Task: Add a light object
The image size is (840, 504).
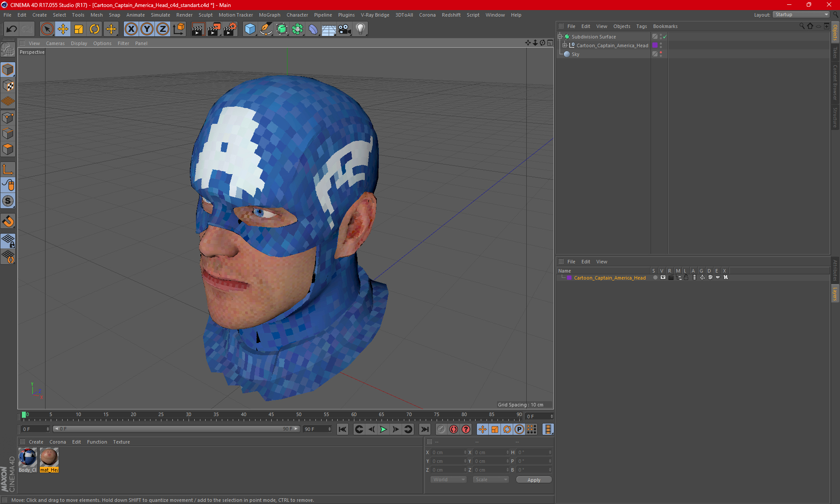Action: (x=360, y=29)
